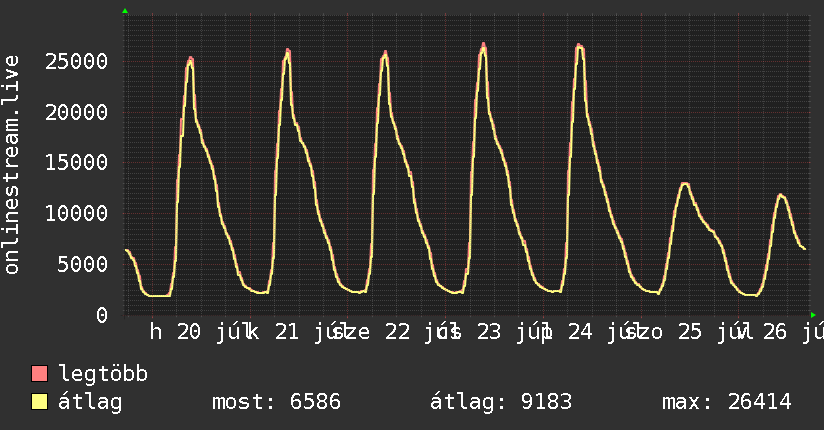Click the 23 x-axis date label
This screenshot has height=430, width=824.
click(x=489, y=332)
